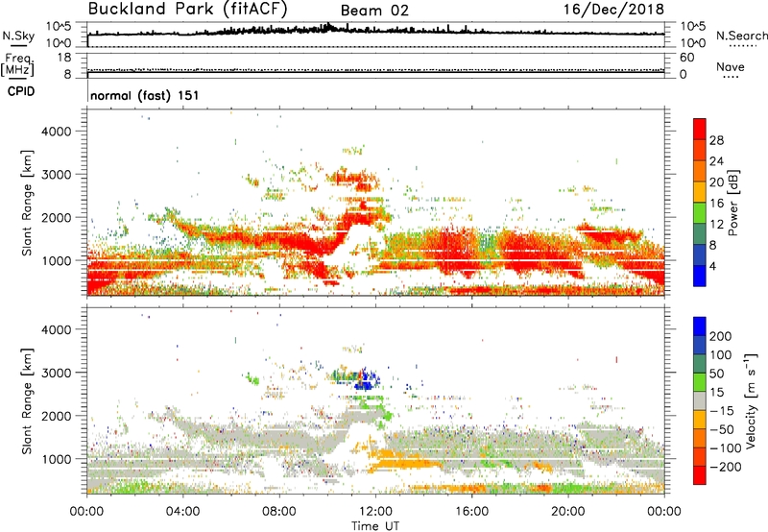
Task: Click the 'Power [dB]' colorbar label
Action: coord(732,203)
